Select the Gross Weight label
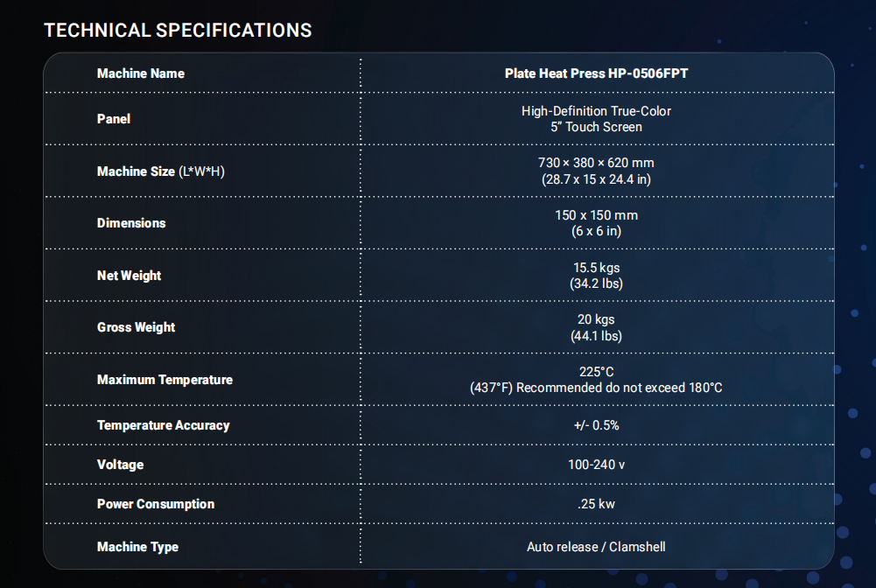The width and height of the screenshot is (876, 588). [x=137, y=327]
